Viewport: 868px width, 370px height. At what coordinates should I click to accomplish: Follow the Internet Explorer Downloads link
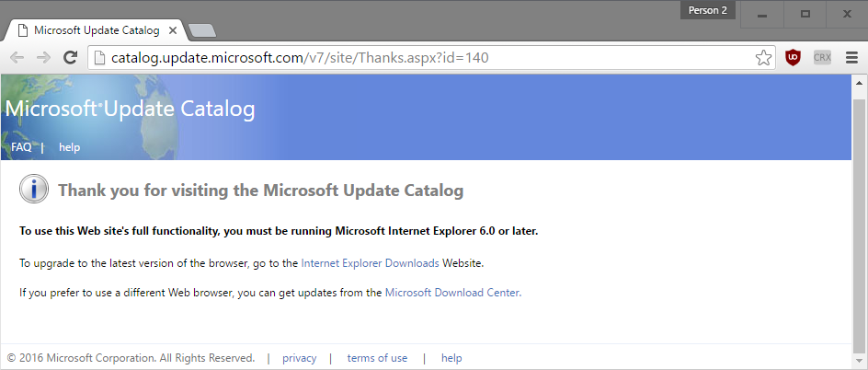tap(370, 263)
